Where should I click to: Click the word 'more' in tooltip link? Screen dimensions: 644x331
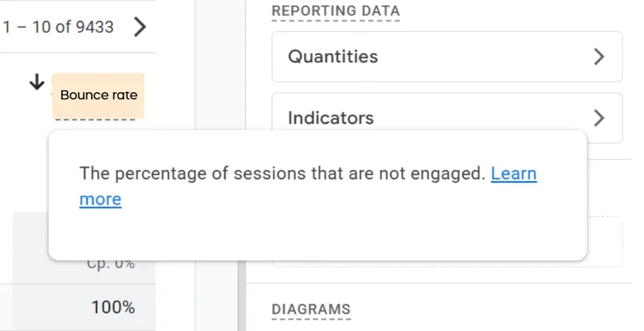(100, 200)
